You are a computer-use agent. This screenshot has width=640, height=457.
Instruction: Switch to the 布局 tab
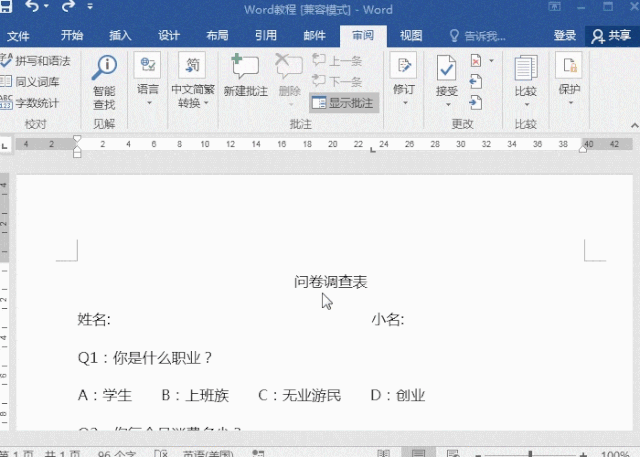tap(217, 35)
